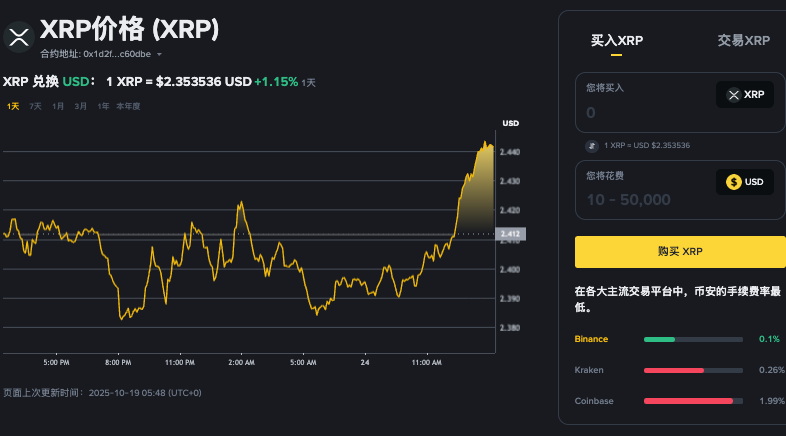Click the Coinbase fee bar

coord(693,401)
